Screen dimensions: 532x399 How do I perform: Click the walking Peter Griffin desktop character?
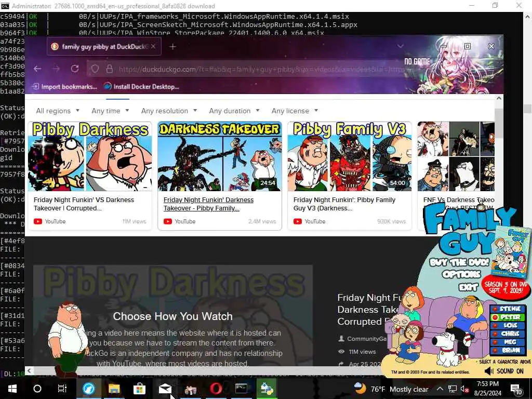[x=68, y=339]
